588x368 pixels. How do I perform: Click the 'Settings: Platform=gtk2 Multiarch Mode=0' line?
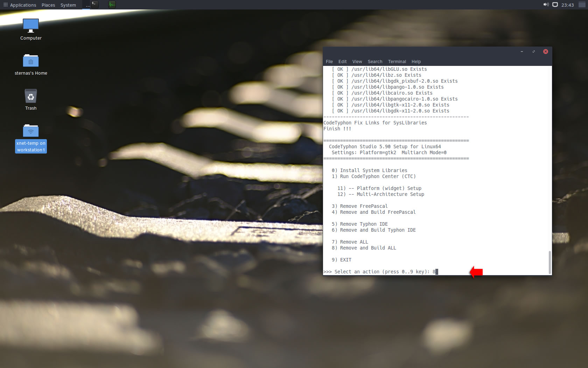coord(389,152)
